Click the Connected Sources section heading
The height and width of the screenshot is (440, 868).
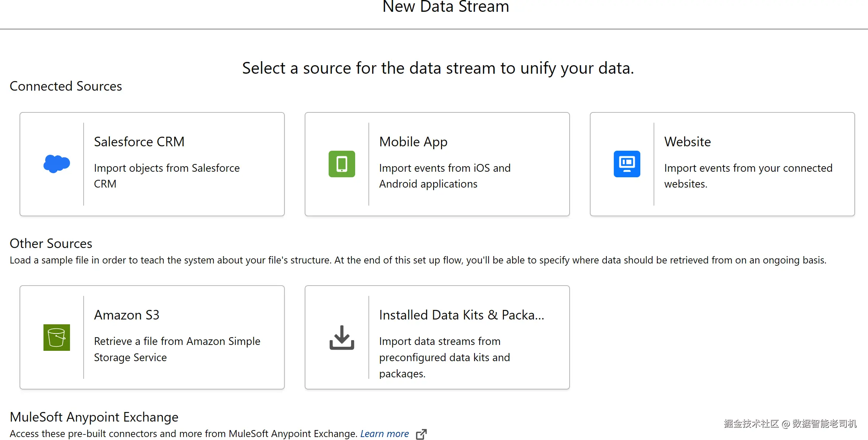(66, 86)
